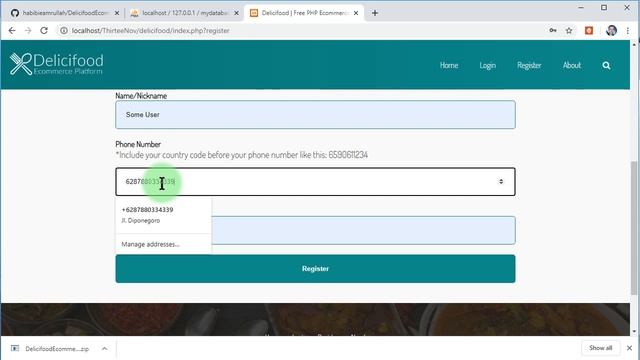The height and width of the screenshot is (360, 640).
Task: Open the DelicifoodEcomme zip download
Action: (x=57, y=349)
